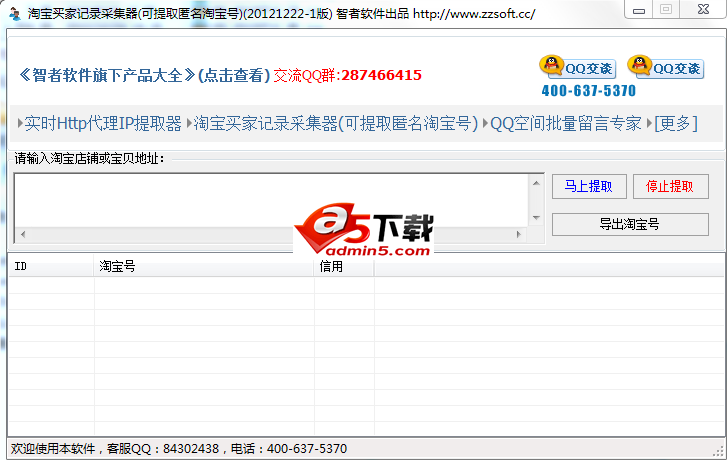Click the Taobao shop address input box
The height and width of the screenshot is (460, 727).
(272, 200)
